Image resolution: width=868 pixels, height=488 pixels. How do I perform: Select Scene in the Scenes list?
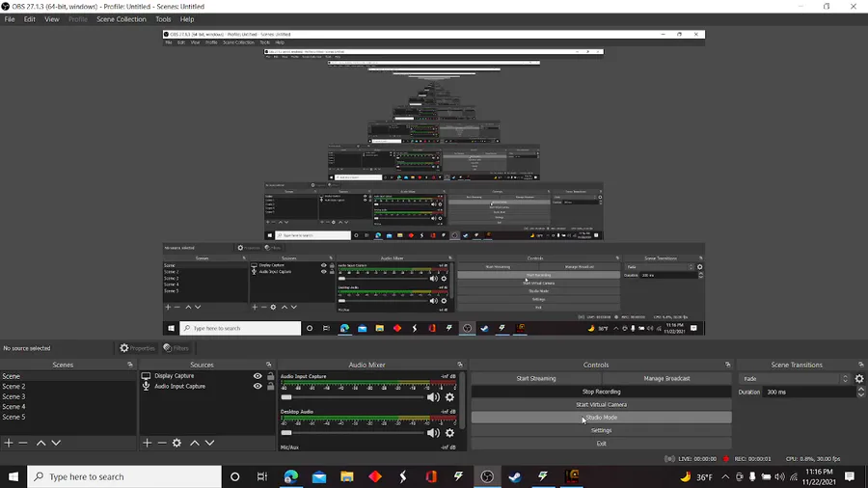pos(68,376)
